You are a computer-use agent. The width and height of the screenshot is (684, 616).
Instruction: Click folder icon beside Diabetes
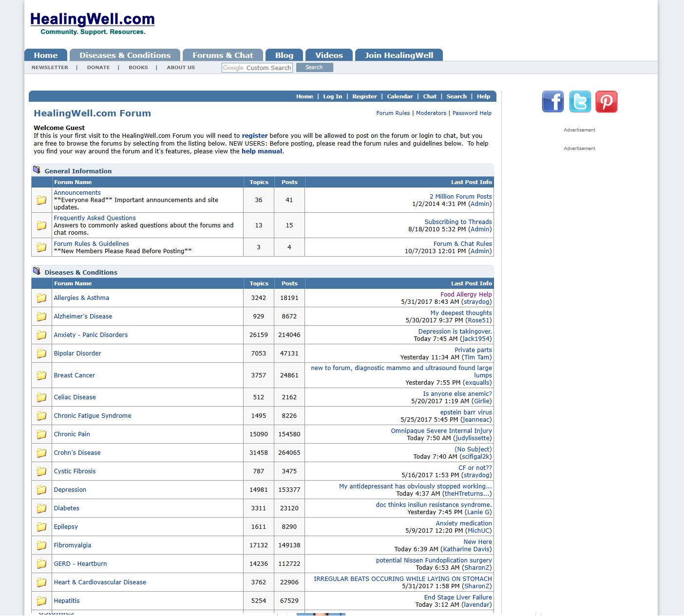[41, 508]
